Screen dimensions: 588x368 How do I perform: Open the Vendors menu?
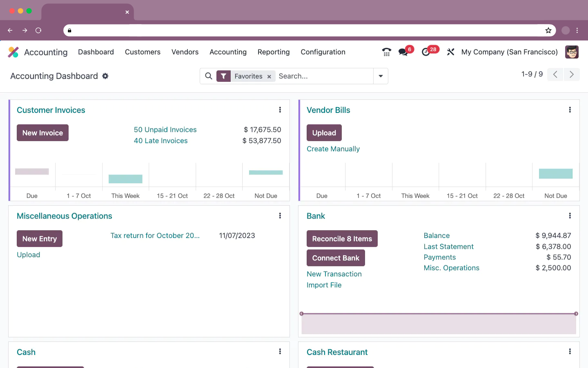(185, 52)
